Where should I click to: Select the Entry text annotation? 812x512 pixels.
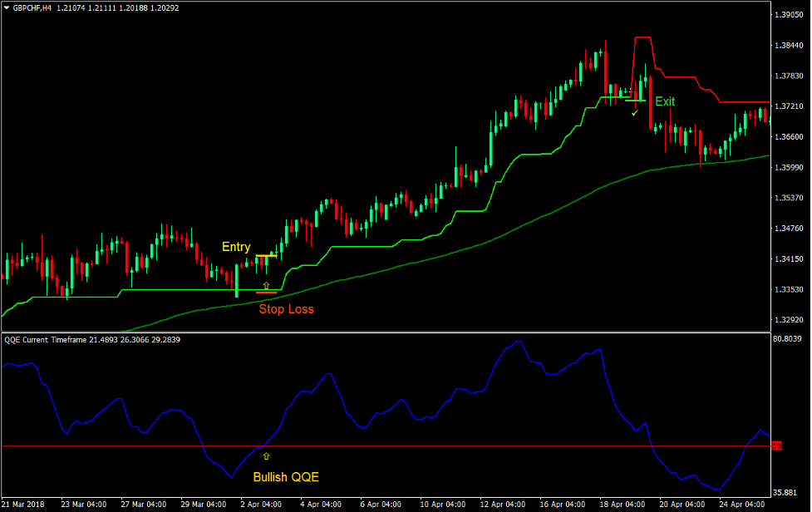point(235,247)
